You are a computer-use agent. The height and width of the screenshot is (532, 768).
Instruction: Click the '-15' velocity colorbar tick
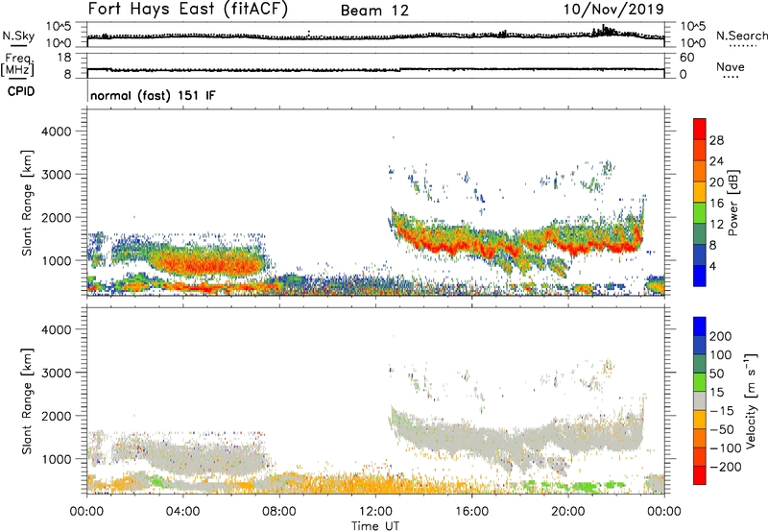tap(721, 411)
